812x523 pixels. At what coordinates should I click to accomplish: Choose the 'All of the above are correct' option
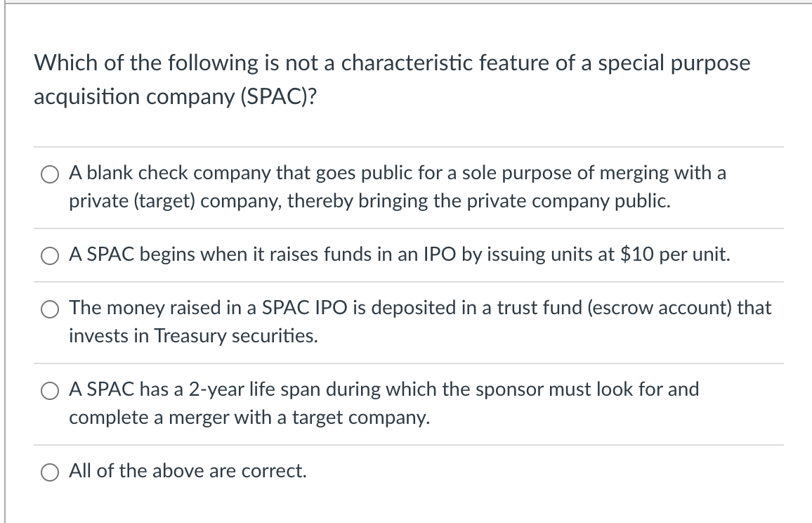coord(50,472)
